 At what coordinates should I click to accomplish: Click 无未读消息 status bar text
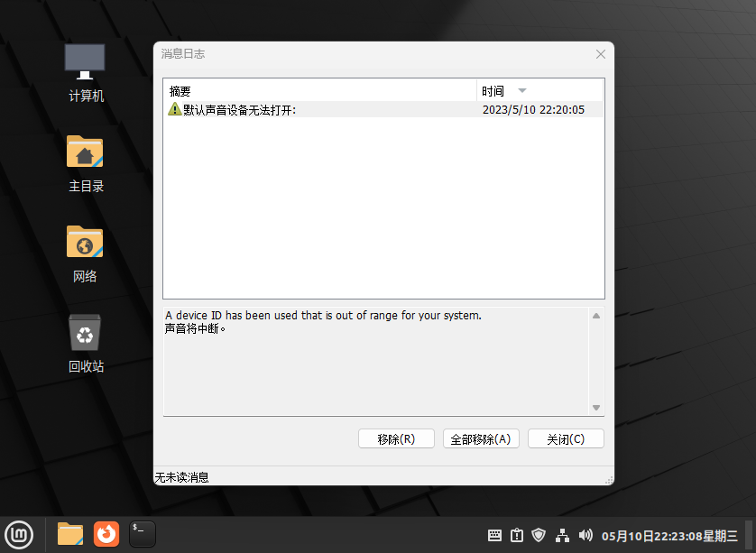point(181,477)
